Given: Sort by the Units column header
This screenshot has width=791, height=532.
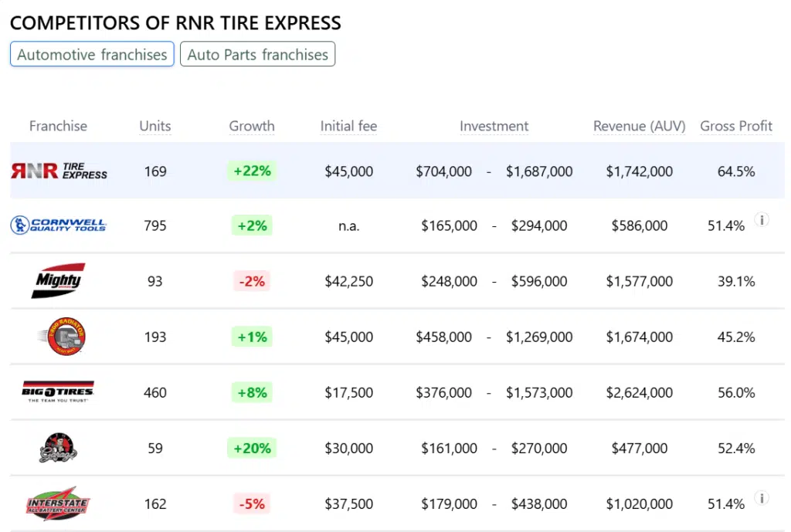Looking at the screenshot, I should [155, 126].
